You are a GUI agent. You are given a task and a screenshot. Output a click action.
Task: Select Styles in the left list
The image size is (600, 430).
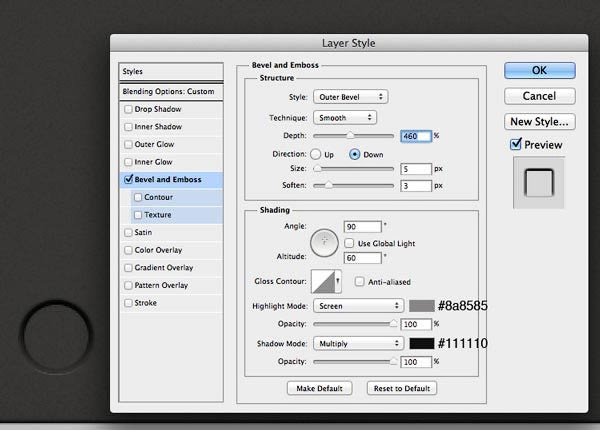point(171,72)
